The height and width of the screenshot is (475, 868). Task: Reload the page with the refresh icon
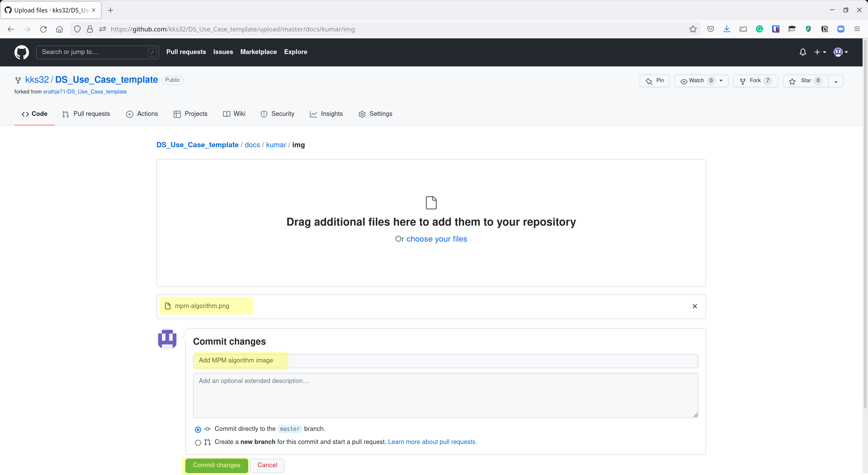click(43, 29)
